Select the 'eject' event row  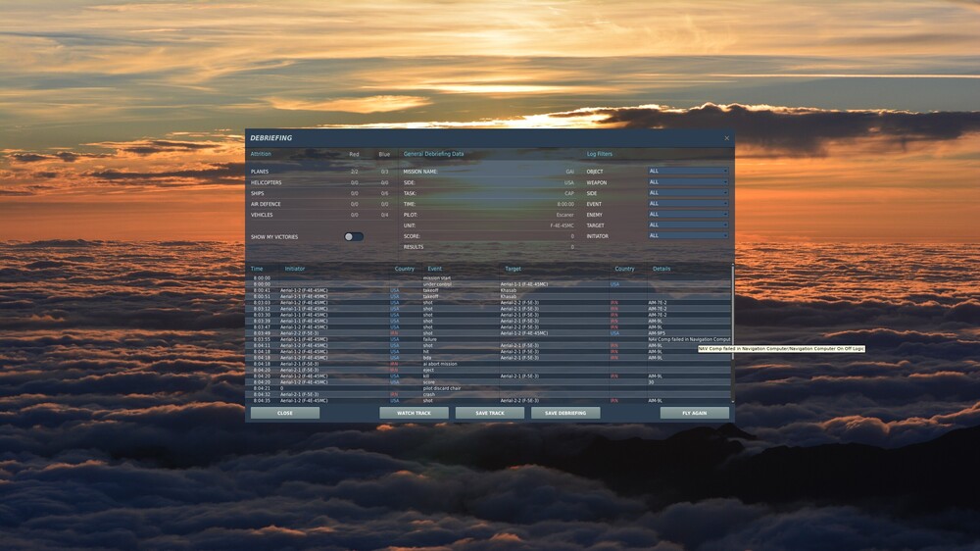pyautogui.click(x=490, y=371)
